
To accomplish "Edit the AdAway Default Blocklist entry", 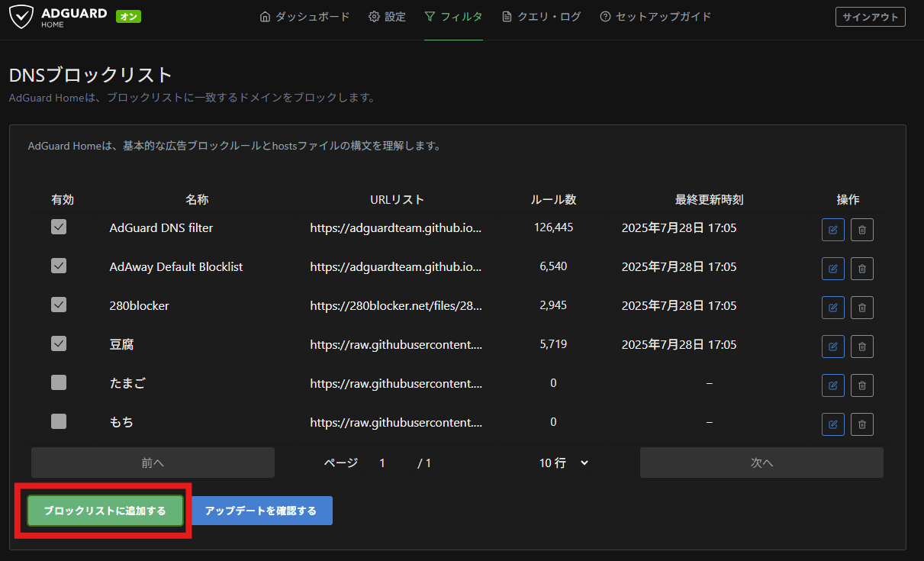I will pyautogui.click(x=833, y=269).
